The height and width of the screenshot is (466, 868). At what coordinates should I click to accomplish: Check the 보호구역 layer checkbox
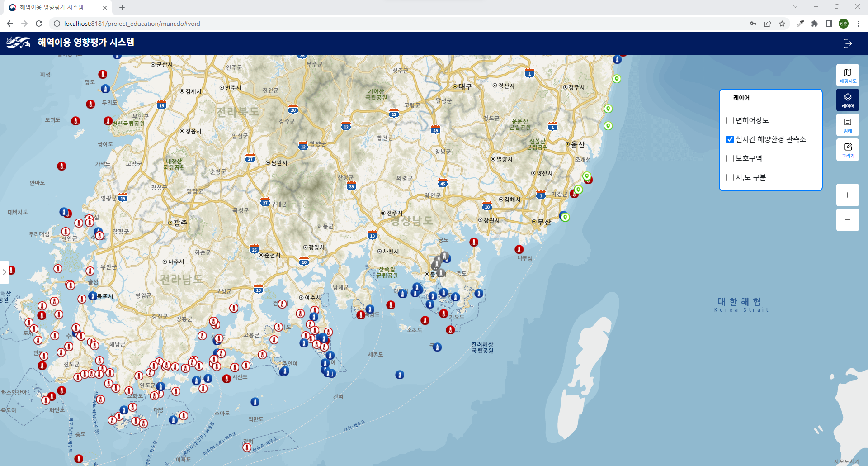pos(730,158)
